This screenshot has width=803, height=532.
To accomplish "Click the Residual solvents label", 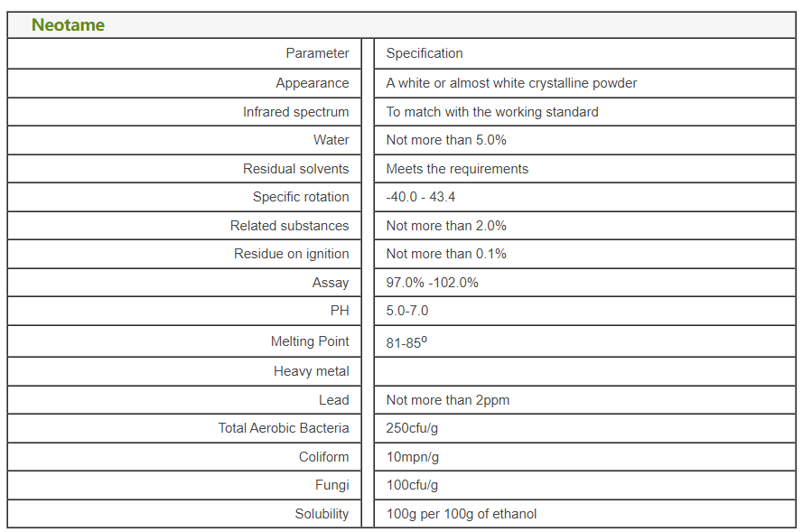I will click(x=295, y=169).
